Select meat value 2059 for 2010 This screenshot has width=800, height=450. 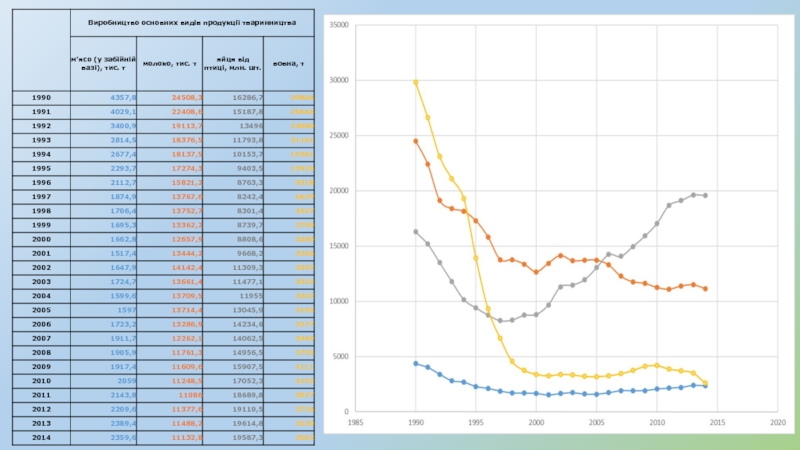127,381
